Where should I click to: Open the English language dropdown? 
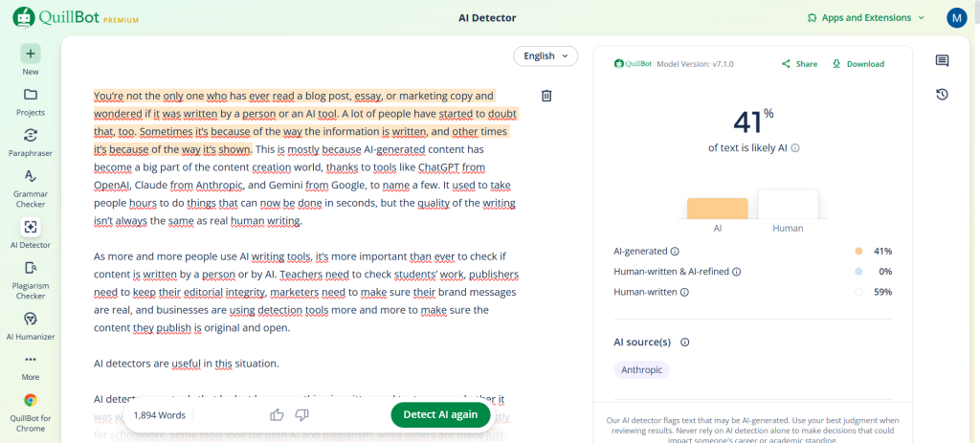click(x=546, y=55)
